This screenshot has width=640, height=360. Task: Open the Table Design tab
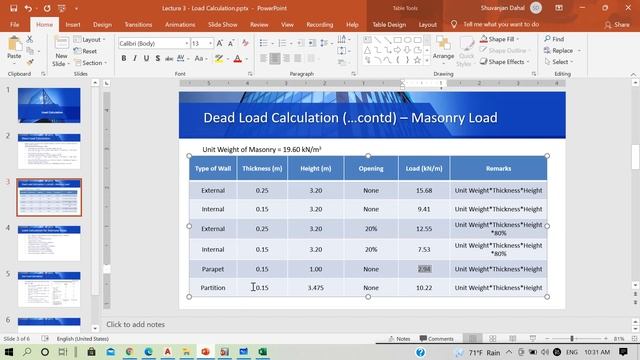(389, 24)
